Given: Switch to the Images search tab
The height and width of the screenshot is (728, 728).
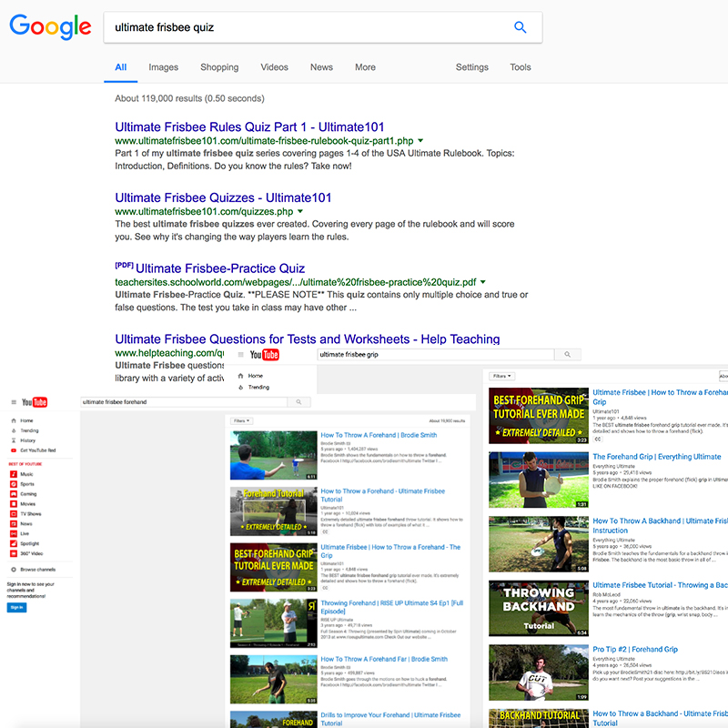Looking at the screenshot, I should [x=164, y=67].
